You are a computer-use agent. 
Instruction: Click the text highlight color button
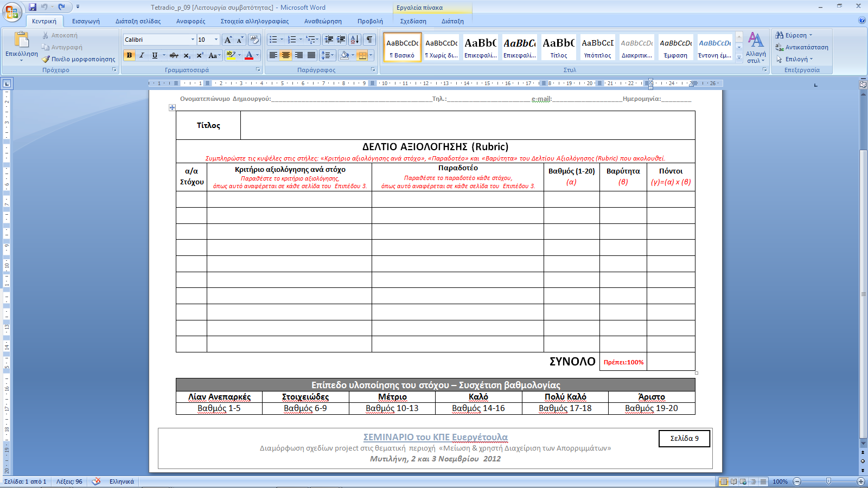(x=231, y=55)
